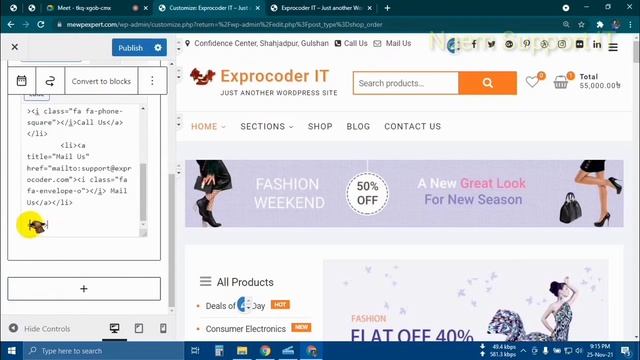Screen dimensions: 640x360
Task: Open Chrome from taskbar
Action: coord(265,351)
